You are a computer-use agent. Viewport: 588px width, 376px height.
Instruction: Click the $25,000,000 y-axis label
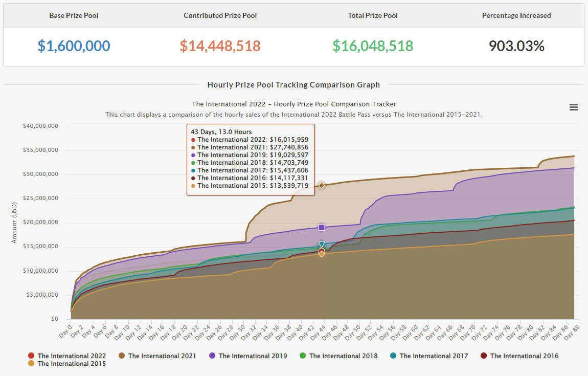coord(40,198)
